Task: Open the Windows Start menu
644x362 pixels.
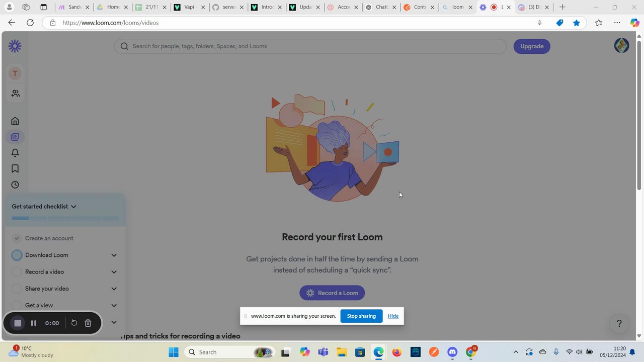Action: (x=174, y=352)
